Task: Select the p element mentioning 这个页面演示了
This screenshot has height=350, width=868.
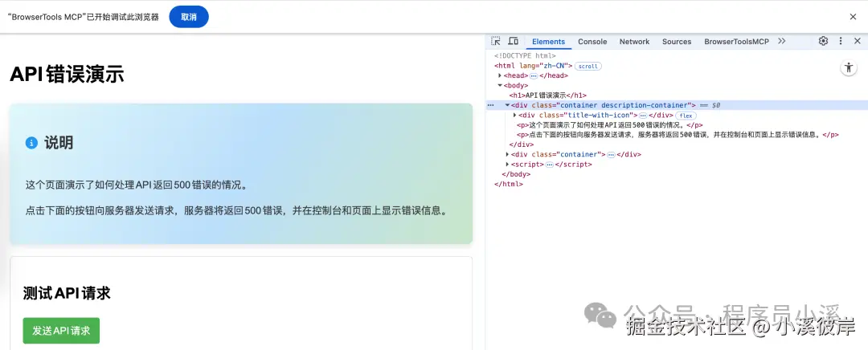Action: click(x=609, y=125)
